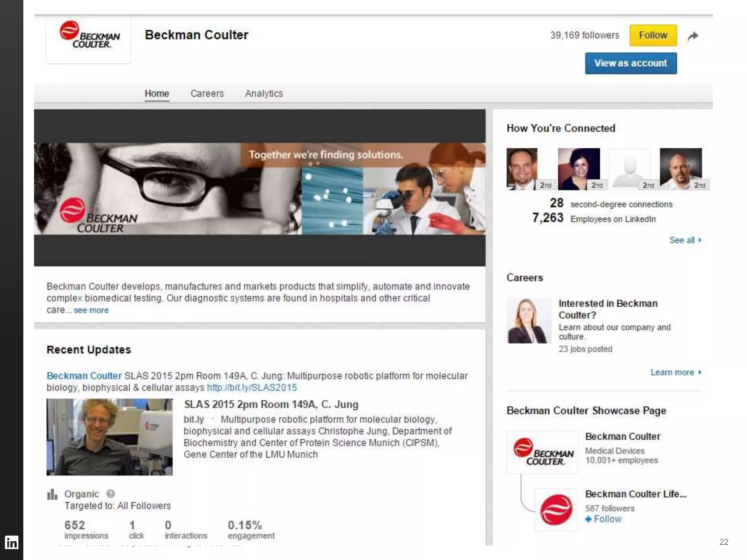Open the bit.ly/SLAS2015 link
747x560 pixels.
coord(252,388)
